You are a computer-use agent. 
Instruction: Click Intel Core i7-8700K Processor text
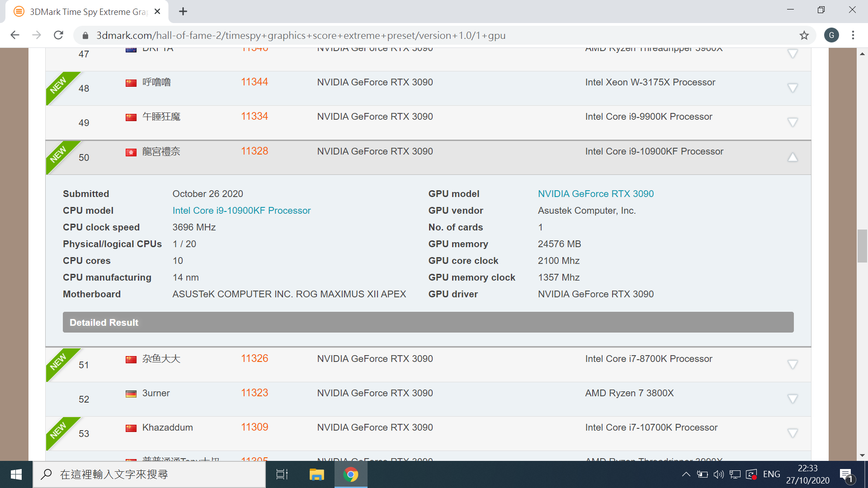tap(649, 359)
